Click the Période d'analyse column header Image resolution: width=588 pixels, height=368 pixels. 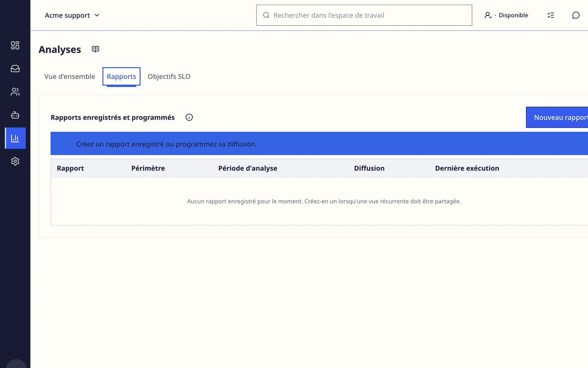[248, 168]
